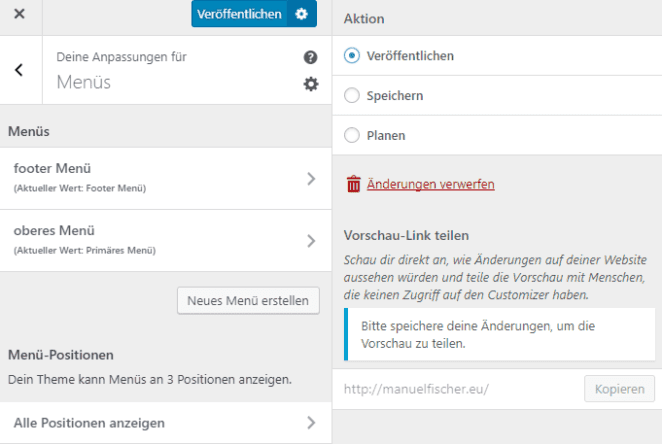Click the red trash can icon
Image resolution: width=662 pixels, height=444 pixels.
[x=353, y=184]
